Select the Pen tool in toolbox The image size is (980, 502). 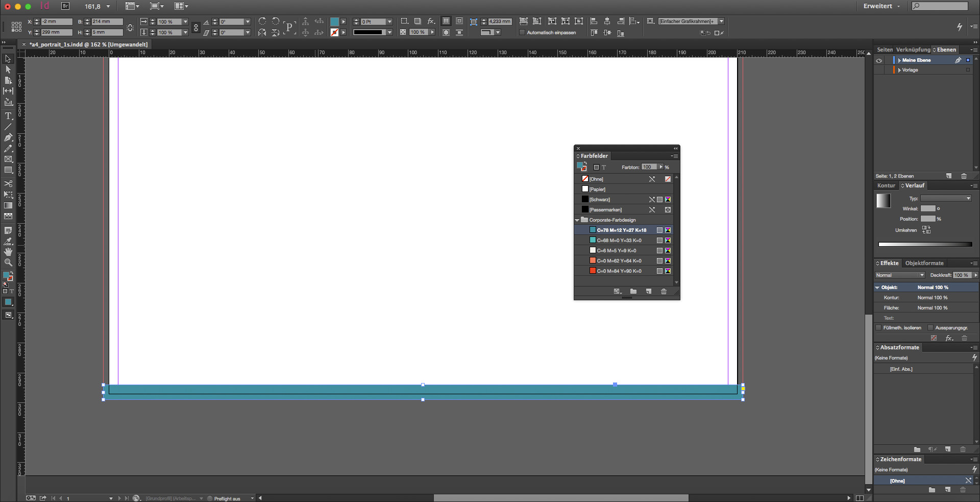8,137
